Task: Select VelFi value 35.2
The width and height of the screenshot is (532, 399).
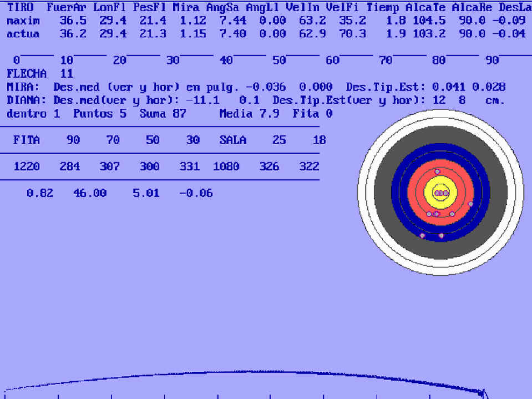Action: 352,21
